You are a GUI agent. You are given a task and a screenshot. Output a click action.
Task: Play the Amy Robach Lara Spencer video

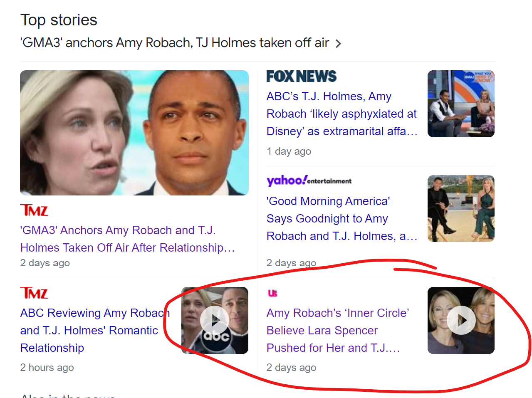pyautogui.click(x=461, y=320)
